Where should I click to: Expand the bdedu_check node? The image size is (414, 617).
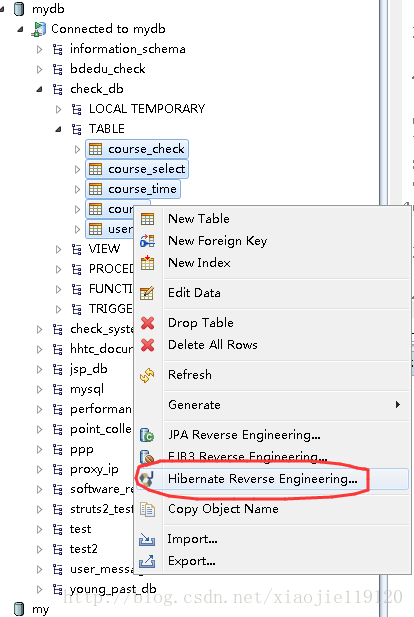(x=39, y=69)
